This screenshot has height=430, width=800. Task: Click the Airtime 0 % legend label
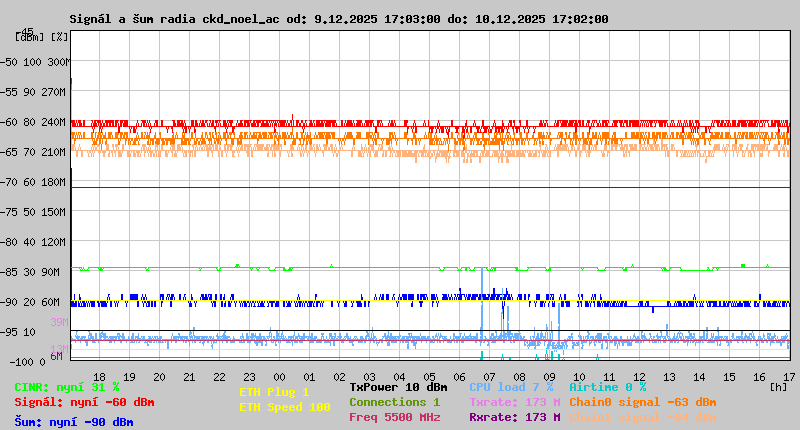607,387
